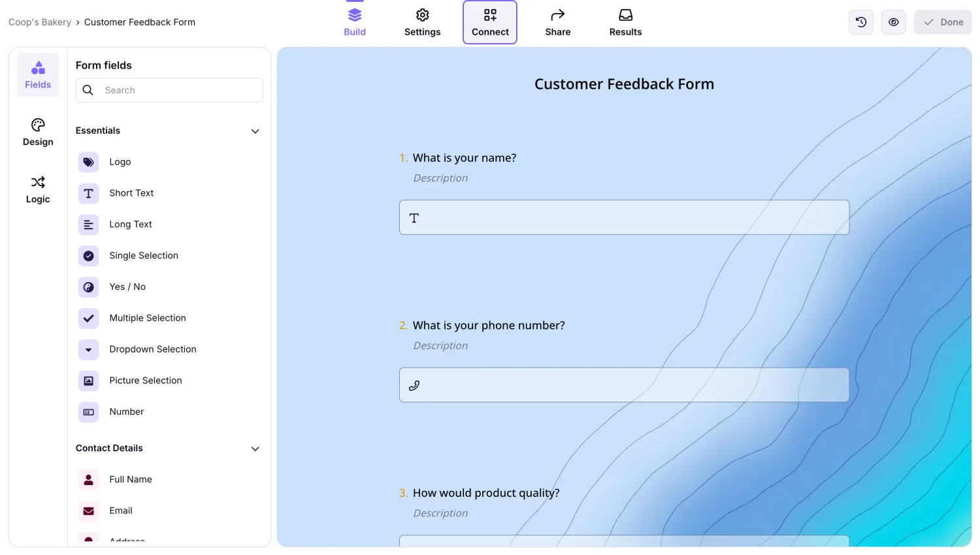The width and height of the screenshot is (980, 555).
Task: Click the Number field icon
Action: 88,412
